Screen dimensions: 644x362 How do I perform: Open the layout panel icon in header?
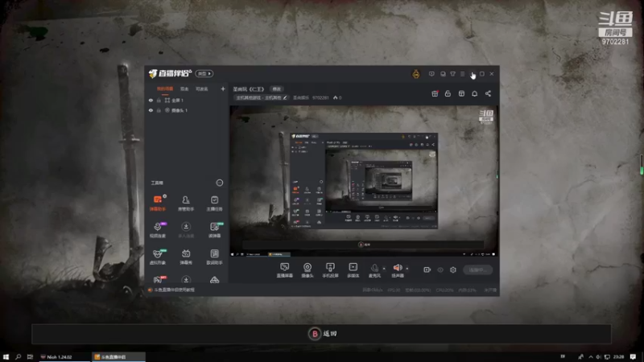click(x=461, y=93)
